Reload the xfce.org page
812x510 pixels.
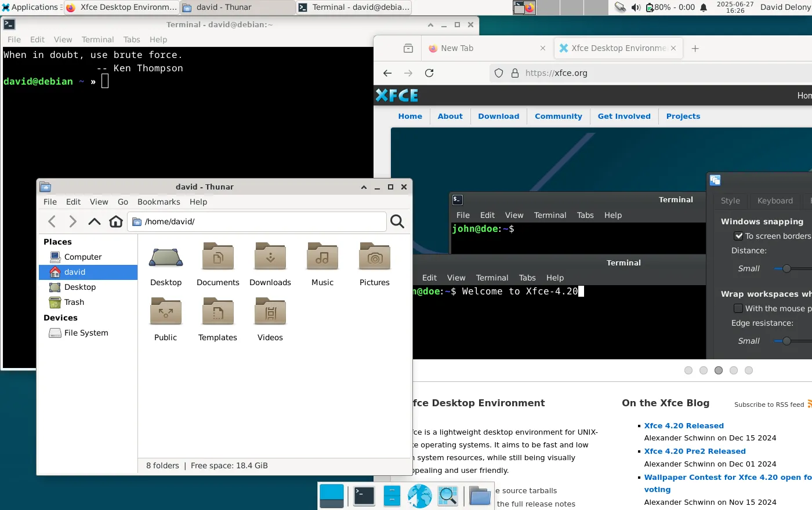tap(429, 73)
